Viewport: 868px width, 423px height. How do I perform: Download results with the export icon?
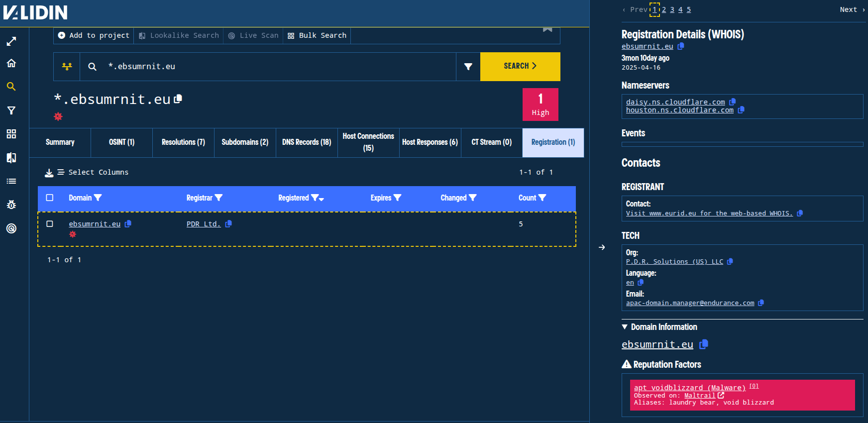pos(49,173)
